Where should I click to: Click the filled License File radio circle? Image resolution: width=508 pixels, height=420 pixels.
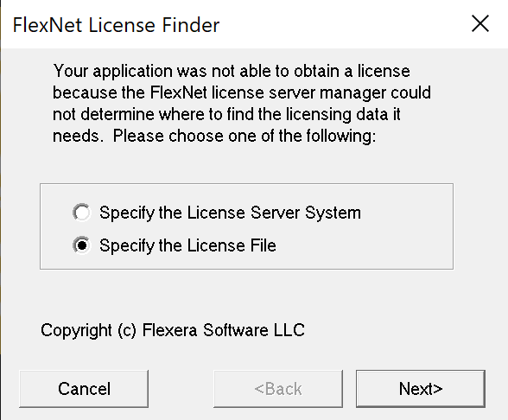pos(81,245)
